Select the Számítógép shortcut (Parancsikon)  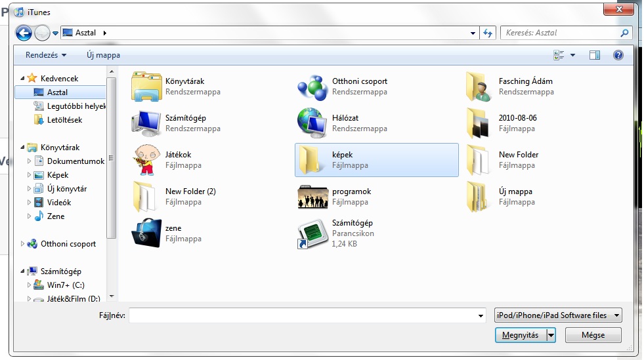pos(335,233)
